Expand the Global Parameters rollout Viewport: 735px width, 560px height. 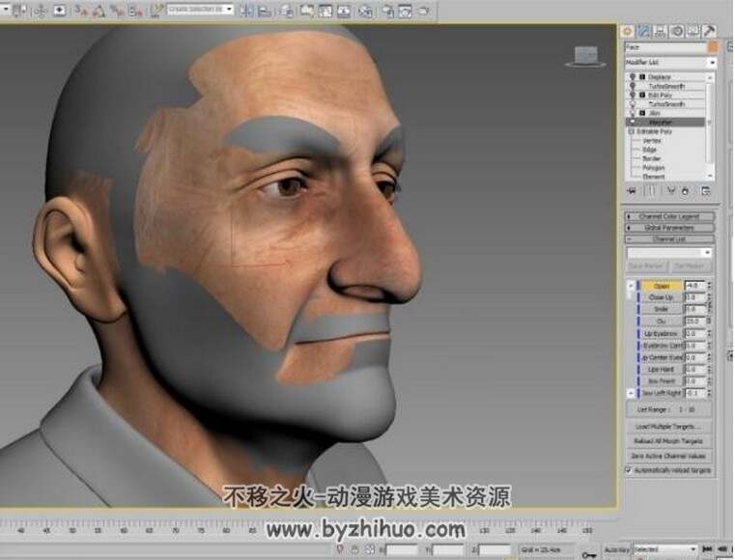click(x=669, y=228)
